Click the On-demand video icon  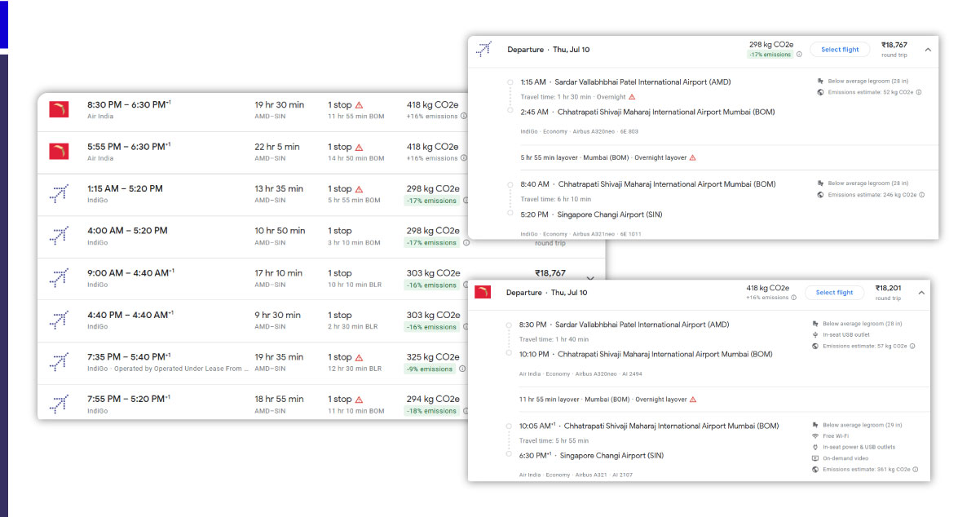click(815, 457)
